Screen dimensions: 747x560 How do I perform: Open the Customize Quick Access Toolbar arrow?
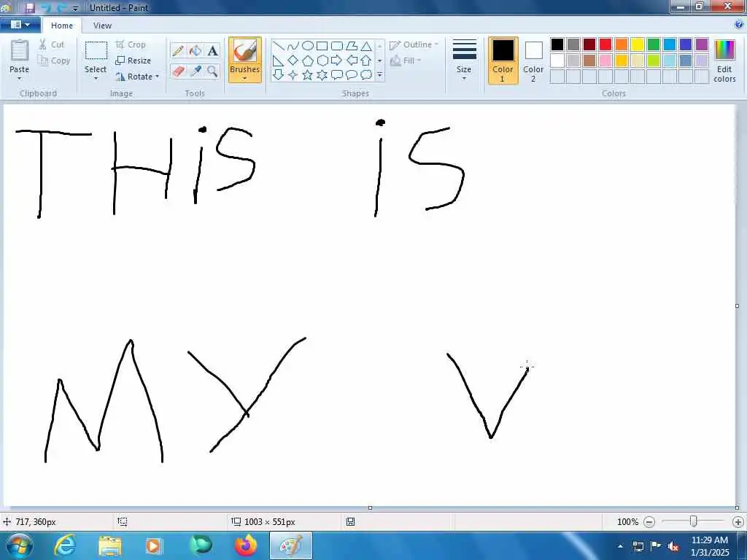[75, 9]
